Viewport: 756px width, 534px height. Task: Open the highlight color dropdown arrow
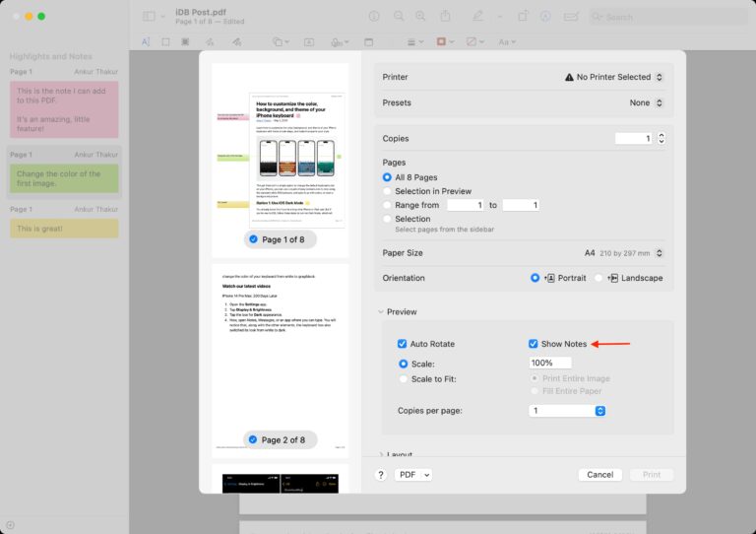499,17
